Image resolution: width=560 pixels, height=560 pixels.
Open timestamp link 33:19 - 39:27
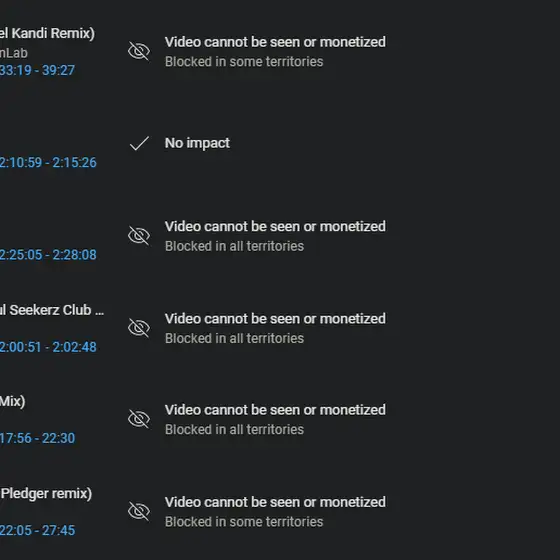point(37,70)
